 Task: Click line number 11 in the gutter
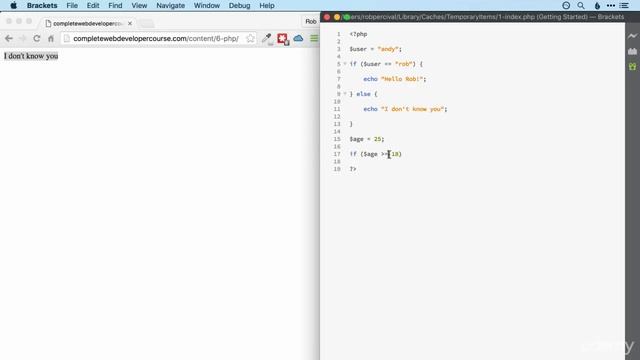coord(337,109)
